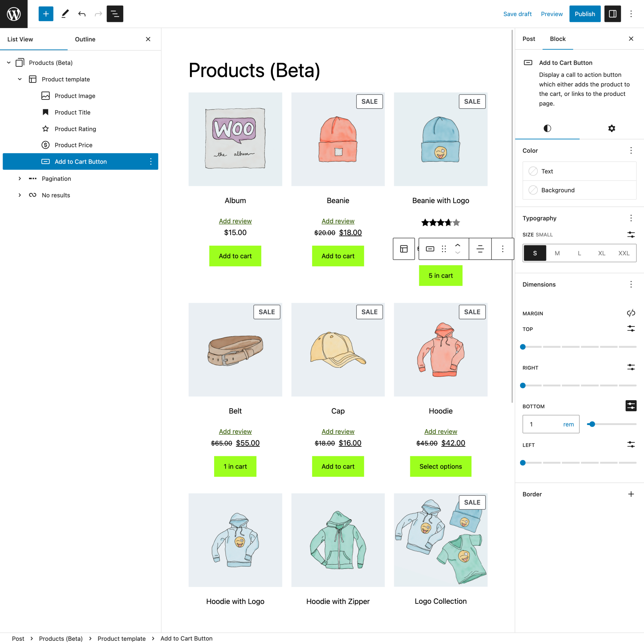Select the XL font size option
The width and height of the screenshot is (644, 644).
click(602, 253)
